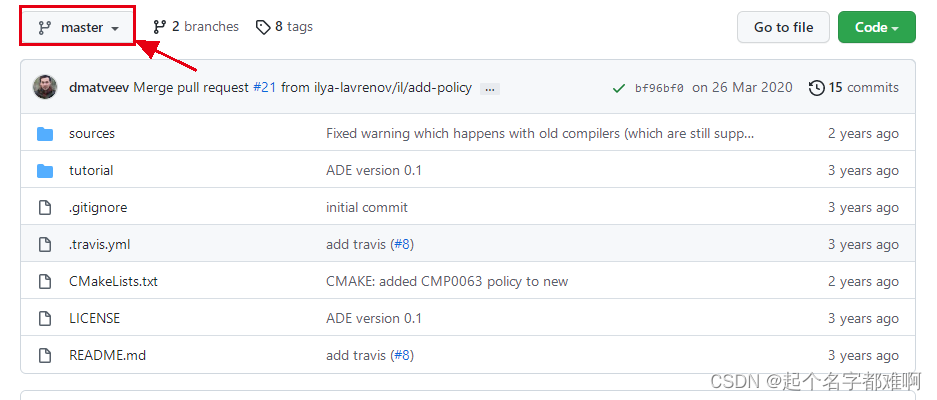The height and width of the screenshot is (400, 937).
Task: Open pull request #21 link
Action: coord(263,88)
